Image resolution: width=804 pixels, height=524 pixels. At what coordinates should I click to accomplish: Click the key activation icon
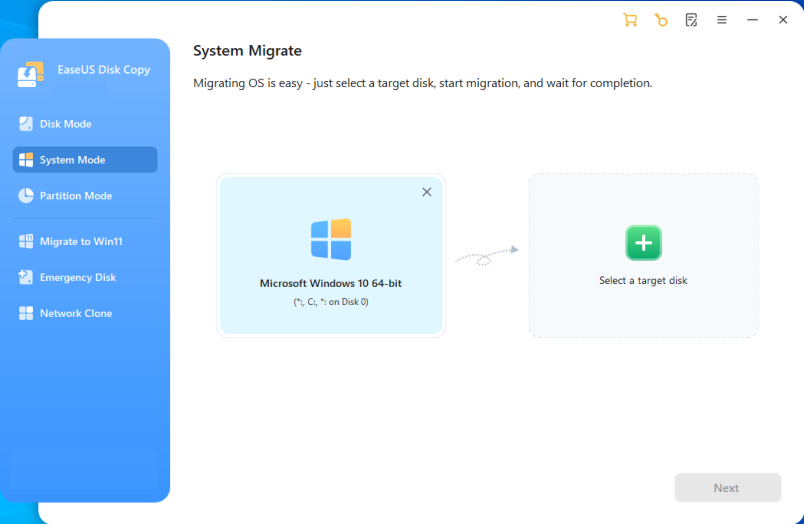click(x=661, y=20)
